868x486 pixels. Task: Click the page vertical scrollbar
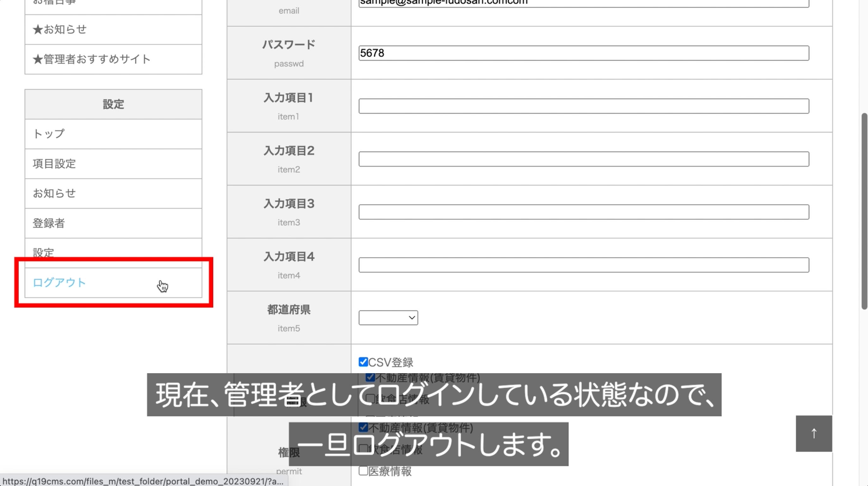pos(864,211)
